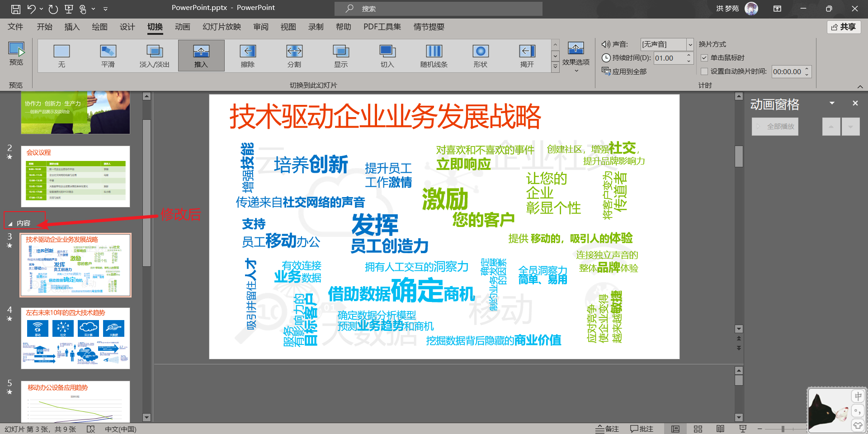Image resolution: width=868 pixels, height=434 pixels.
Task: Click the Preview transition icon
Action: point(16,54)
